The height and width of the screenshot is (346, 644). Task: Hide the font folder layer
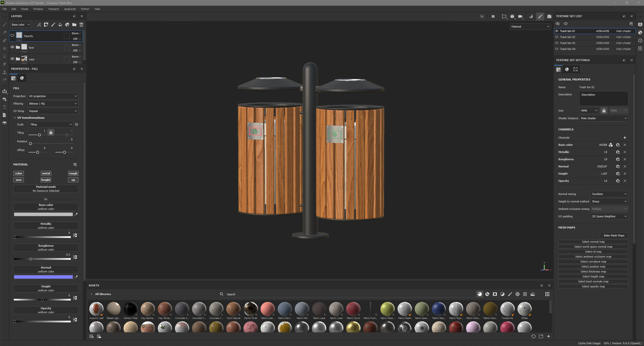click(x=12, y=47)
